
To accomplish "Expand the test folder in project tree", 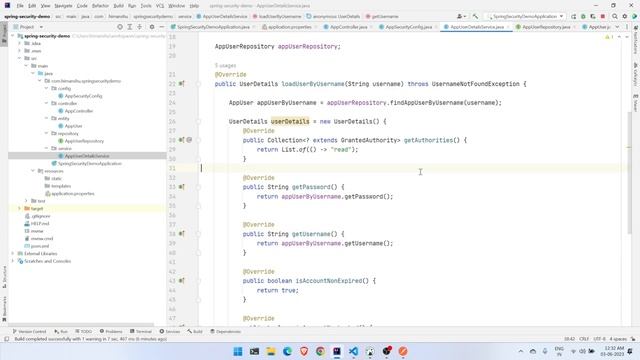I will click(26, 201).
